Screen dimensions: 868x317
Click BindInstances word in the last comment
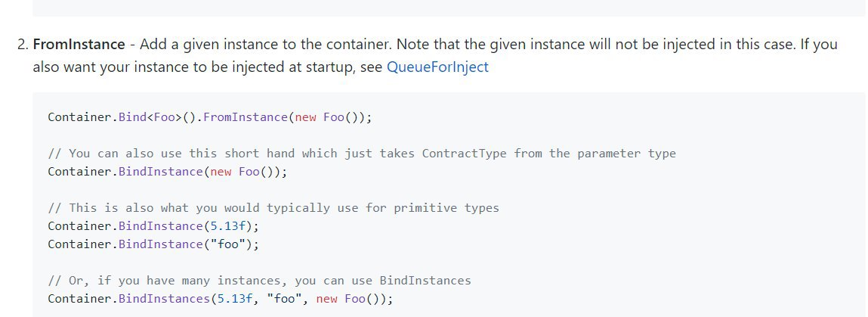425,281
